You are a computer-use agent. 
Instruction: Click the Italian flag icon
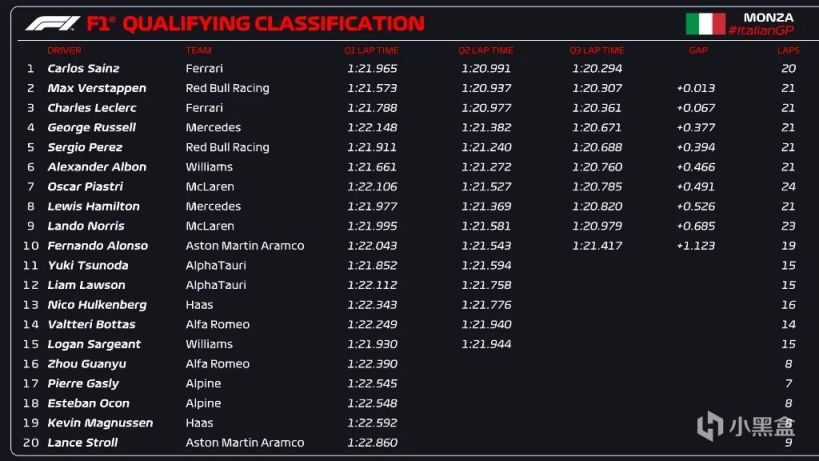click(705, 24)
